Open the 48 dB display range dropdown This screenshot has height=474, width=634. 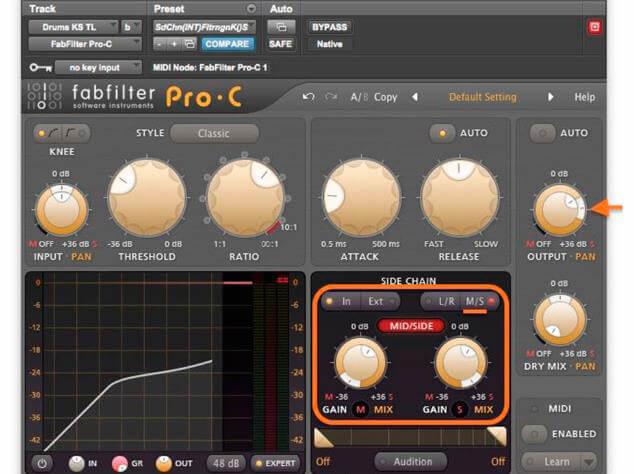(x=226, y=463)
